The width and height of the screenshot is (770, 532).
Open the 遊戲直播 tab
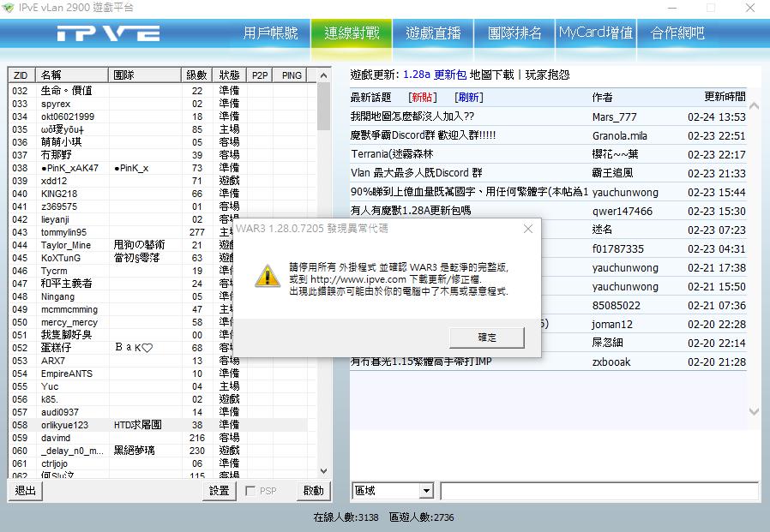(433, 33)
